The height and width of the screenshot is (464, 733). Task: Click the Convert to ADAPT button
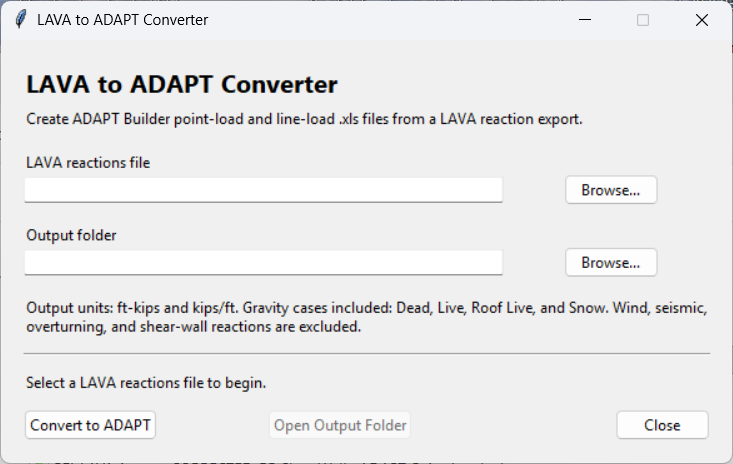pyautogui.click(x=90, y=425)
